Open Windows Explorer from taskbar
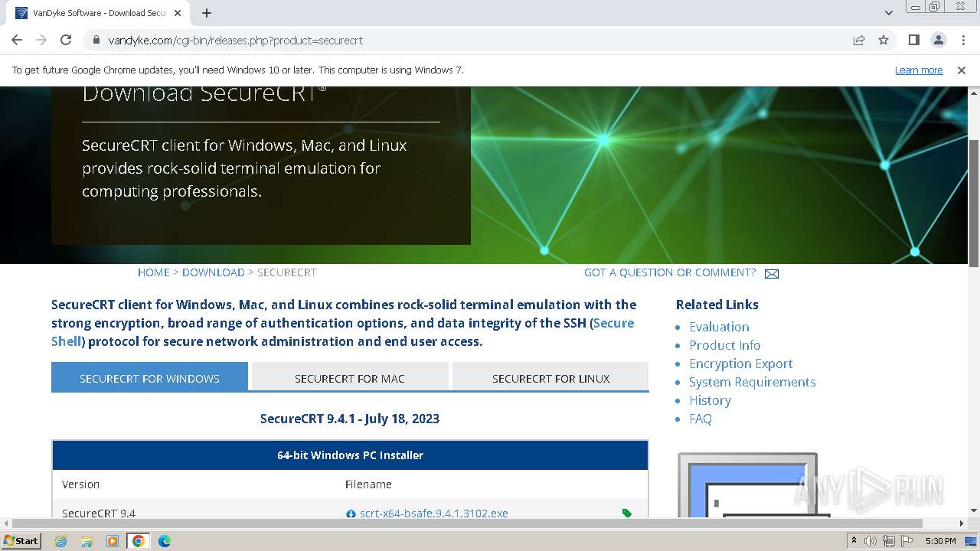 (x=87, y=541)
